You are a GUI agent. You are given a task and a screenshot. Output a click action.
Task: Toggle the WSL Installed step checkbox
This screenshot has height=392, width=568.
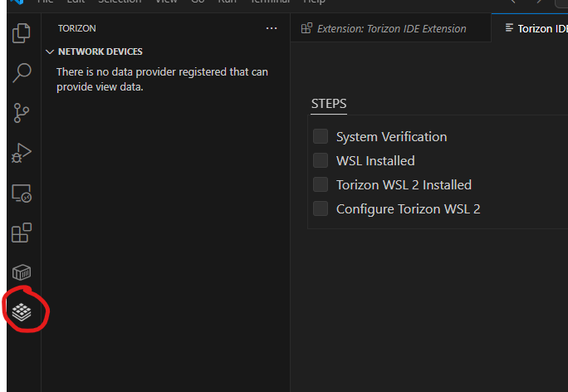click(x=321, y=160)
